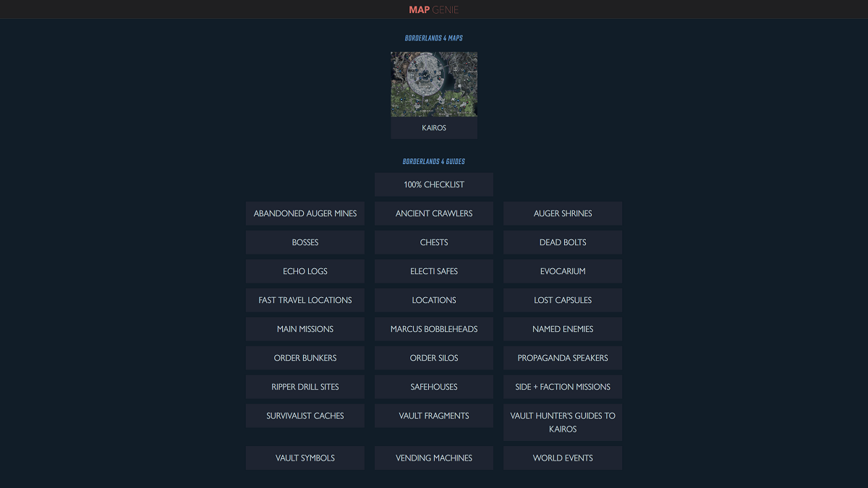
Task: Select the MAIN MISSIONS guide
Action: [305, 329]
